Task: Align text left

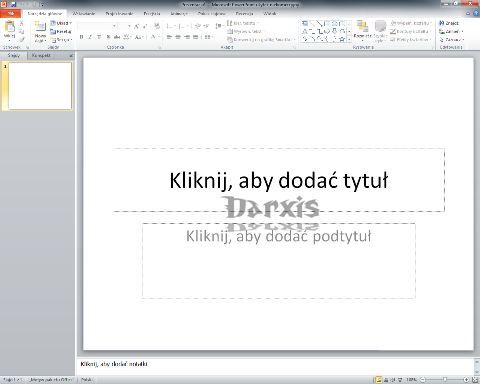Action: 169,37
